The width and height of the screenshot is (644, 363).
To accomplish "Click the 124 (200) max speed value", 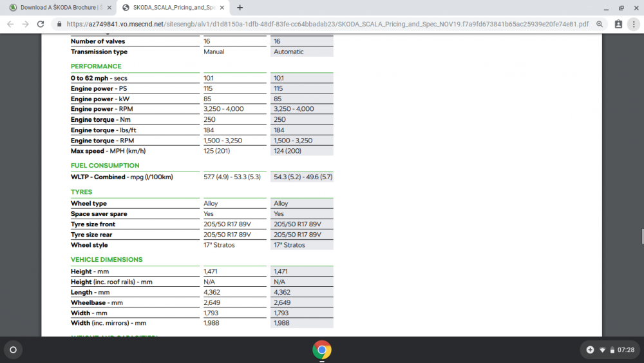I will pyautogui.click(x=287, y=151).
